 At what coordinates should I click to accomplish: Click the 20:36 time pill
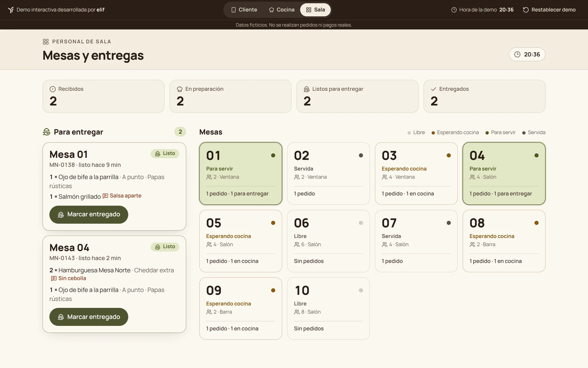527,54
